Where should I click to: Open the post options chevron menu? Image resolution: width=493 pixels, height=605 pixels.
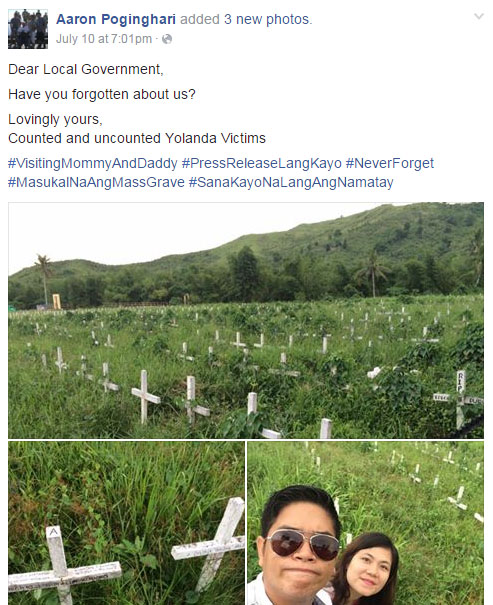click(x=479, y=17)
